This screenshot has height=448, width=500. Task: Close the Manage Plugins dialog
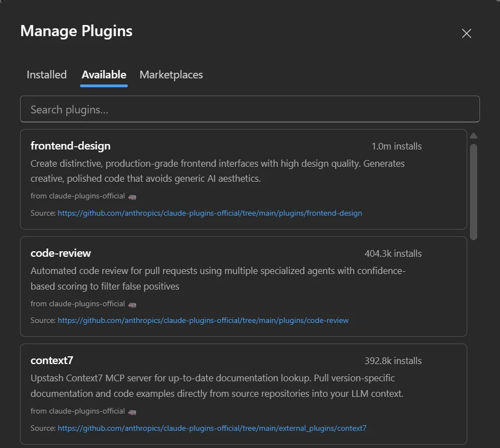coord(466,33)
